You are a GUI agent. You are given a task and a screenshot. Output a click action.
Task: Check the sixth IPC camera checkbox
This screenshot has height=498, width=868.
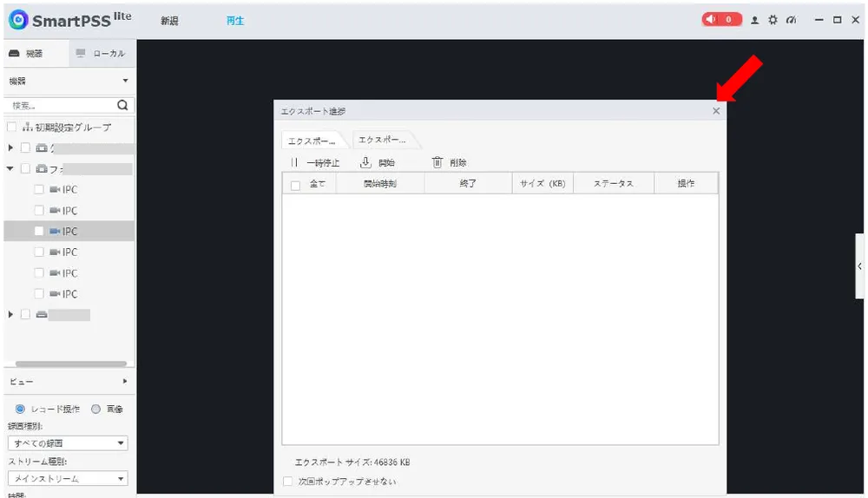[x=39, y=294]
